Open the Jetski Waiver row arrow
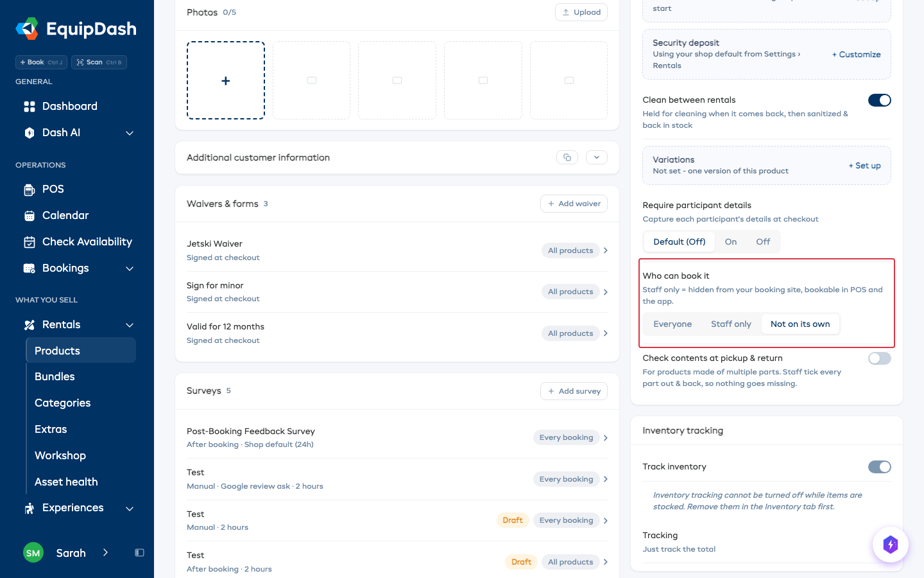The width and height of the screenshot is (924, 578). click(606, 250)
